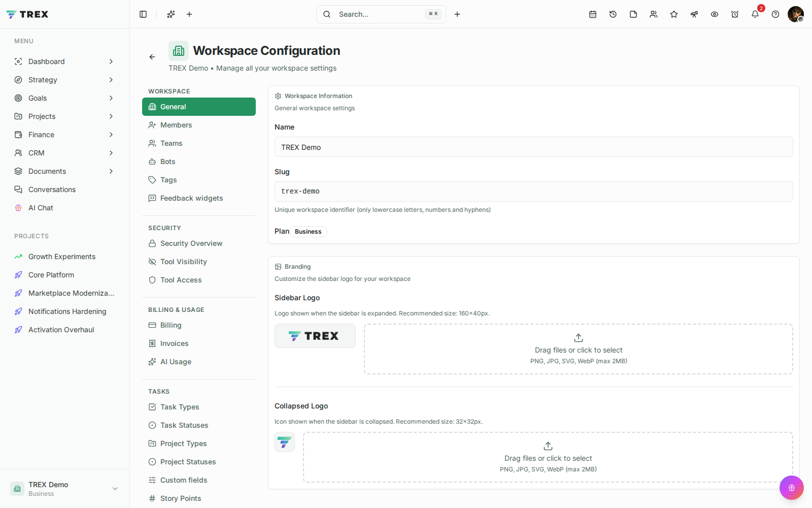
Task: Click the eye watch icon
Action: [715, 14]
